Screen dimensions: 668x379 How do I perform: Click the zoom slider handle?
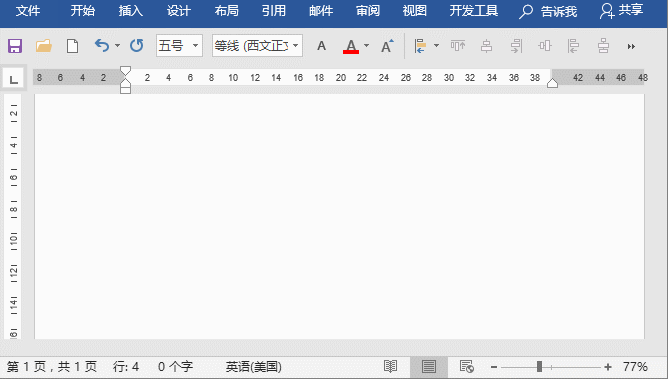click(539, 366)
